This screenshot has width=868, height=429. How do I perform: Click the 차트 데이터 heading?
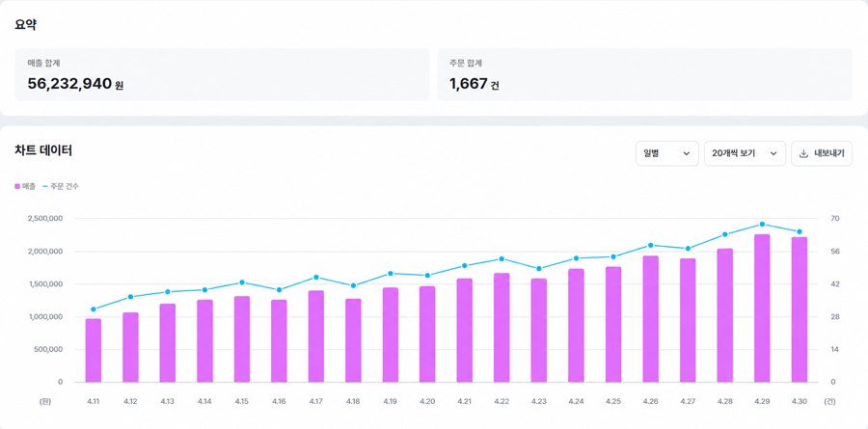coord(43,150)
